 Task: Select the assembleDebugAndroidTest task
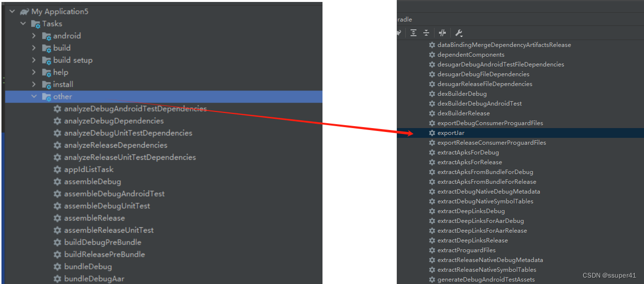pyautogui.click(x=115, y=194)
